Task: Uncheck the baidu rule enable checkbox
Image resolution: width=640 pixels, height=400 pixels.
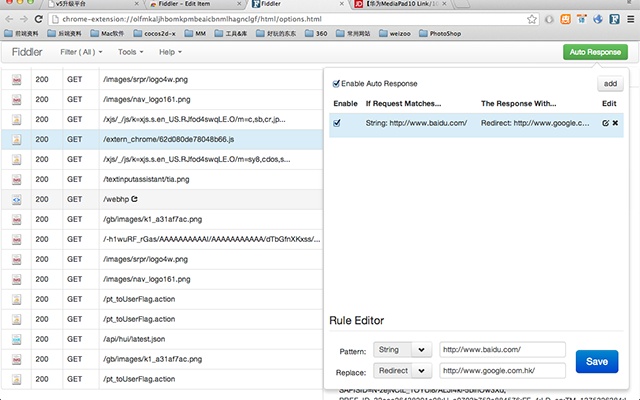Action: [337, 123]
